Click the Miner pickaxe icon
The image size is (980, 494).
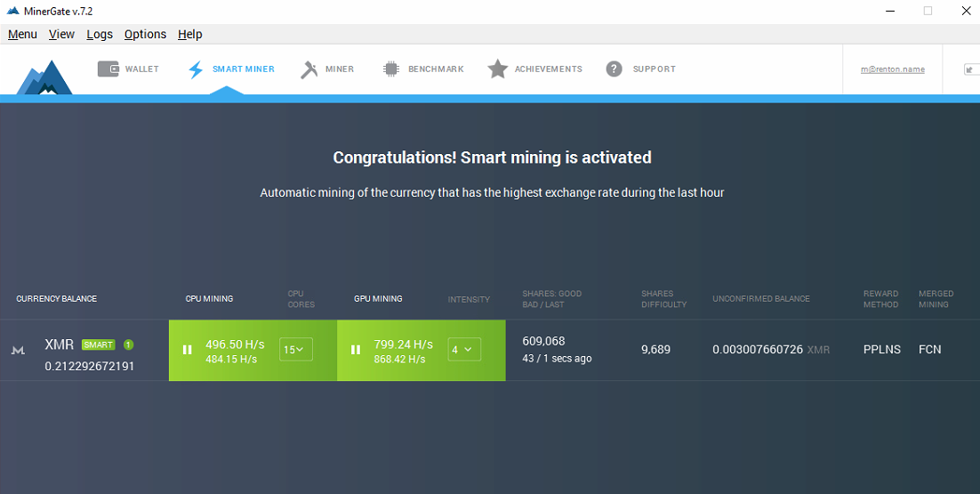[x=309, y=69]
